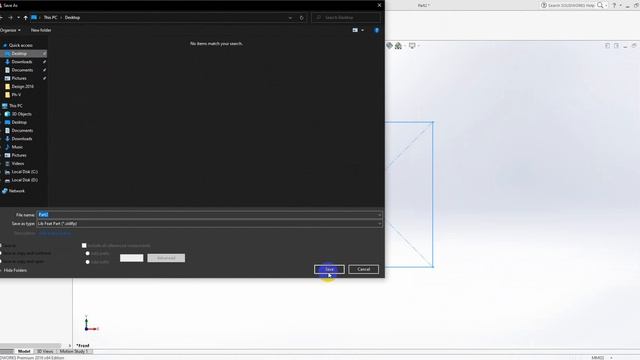Click the View Settings monitor icon
This screenshot has width=640, height=360.
pos(412,46)
